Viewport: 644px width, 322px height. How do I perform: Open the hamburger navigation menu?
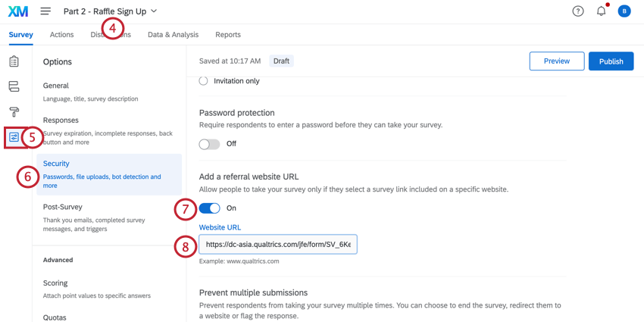point(45,11)
